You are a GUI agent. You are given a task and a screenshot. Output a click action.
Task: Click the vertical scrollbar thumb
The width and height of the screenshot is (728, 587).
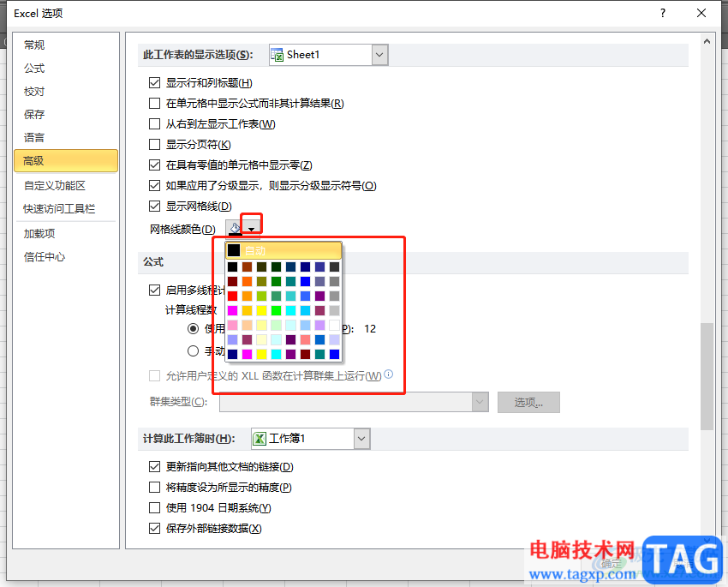707,376
